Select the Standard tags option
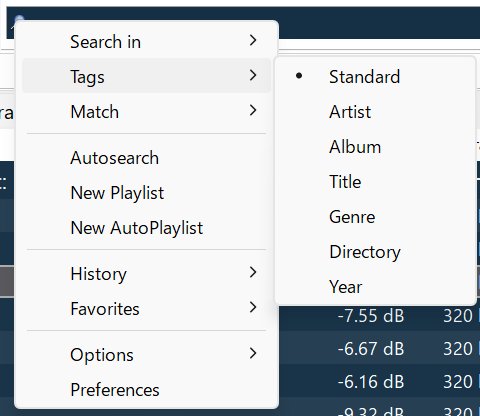Image resolution: width=480 pixels, height=416 pixels. tap(375, 77)
